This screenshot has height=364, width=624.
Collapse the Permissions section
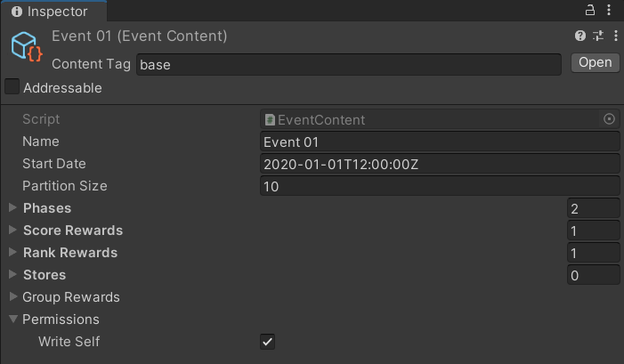(13, 320)
